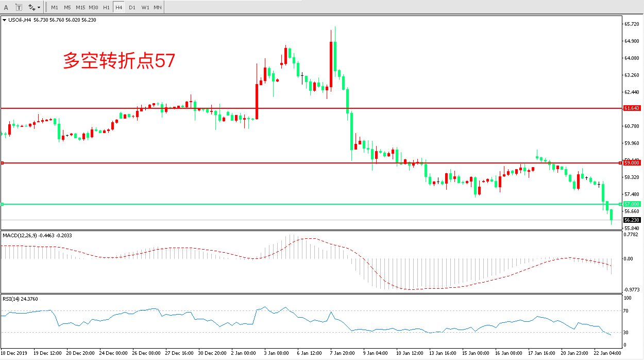Switch to M5 timeframe

click(67, 7)
